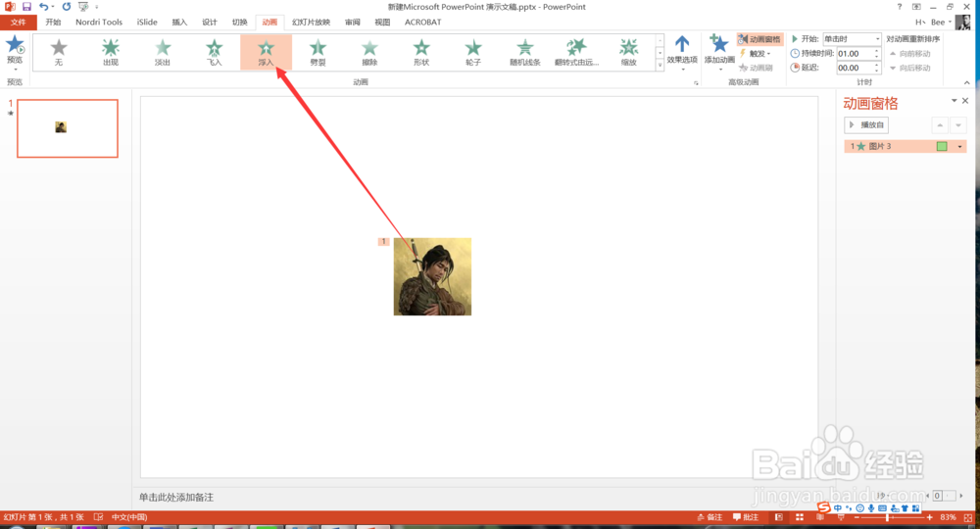The height and width of the screenshot is (529, 980).
Task: Switch to the 切换 (Transitions) tab
Action: [239, 22]
